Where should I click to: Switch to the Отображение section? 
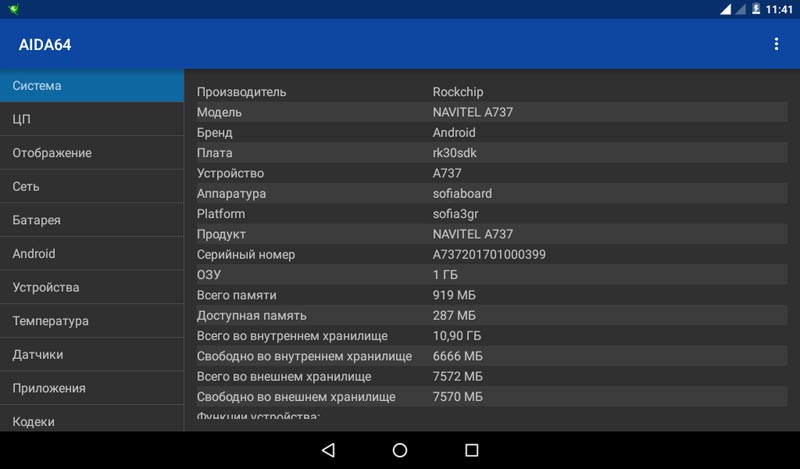point(92,153)
